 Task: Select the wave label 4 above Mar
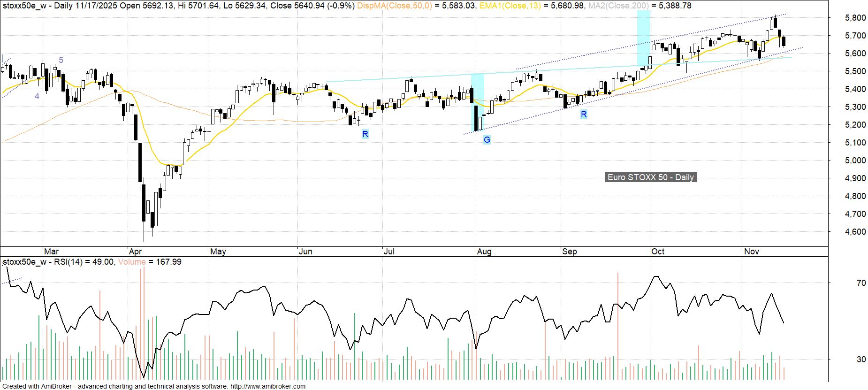click(x=37, y=96)
